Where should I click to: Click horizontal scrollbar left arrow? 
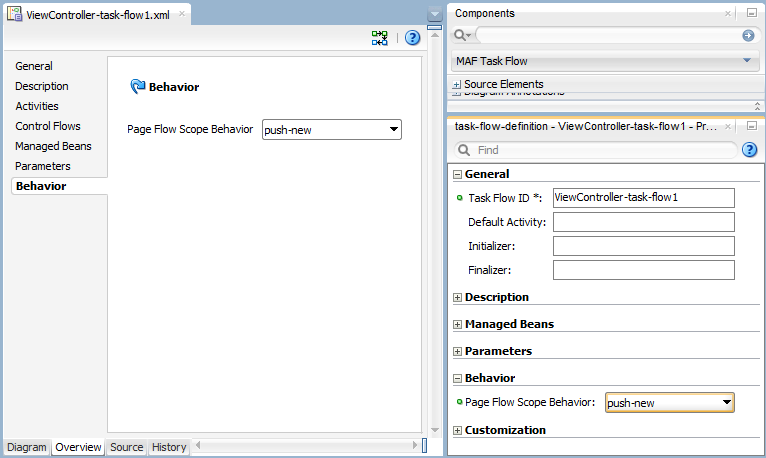click(x=198, y=445)
